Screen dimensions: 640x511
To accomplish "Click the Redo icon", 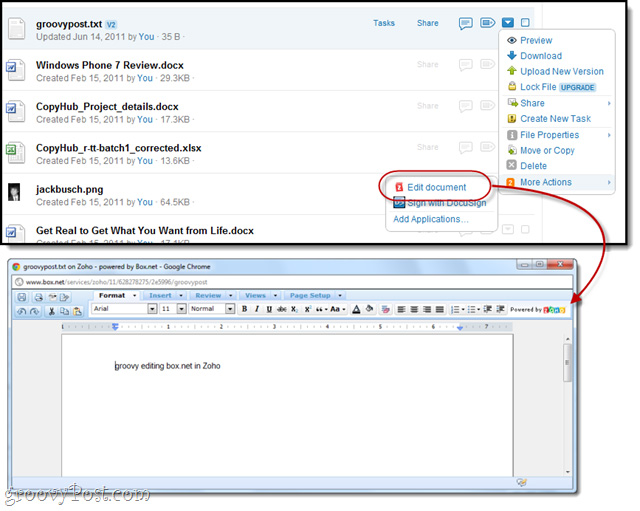I will pyautogui.click(x=35, y=311).
